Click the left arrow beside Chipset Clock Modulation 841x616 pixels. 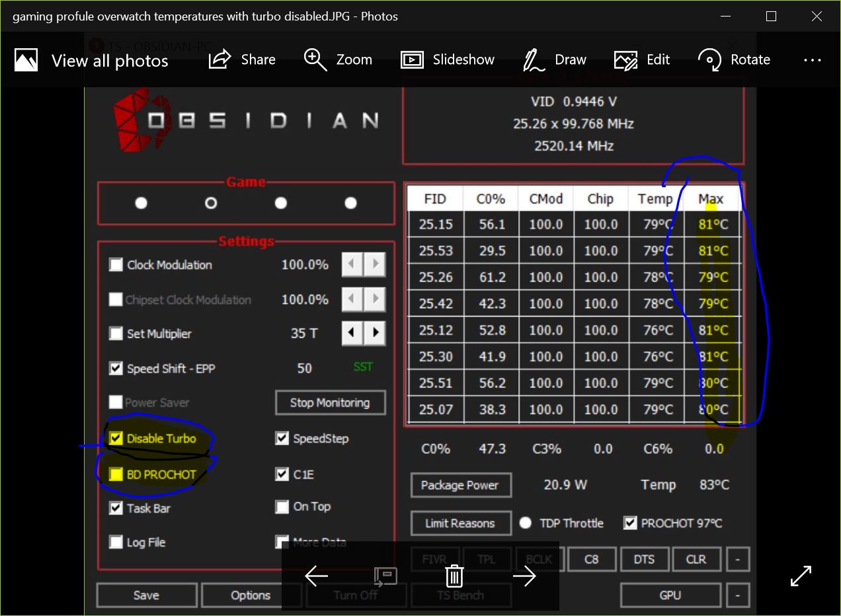tap(352, 299)
